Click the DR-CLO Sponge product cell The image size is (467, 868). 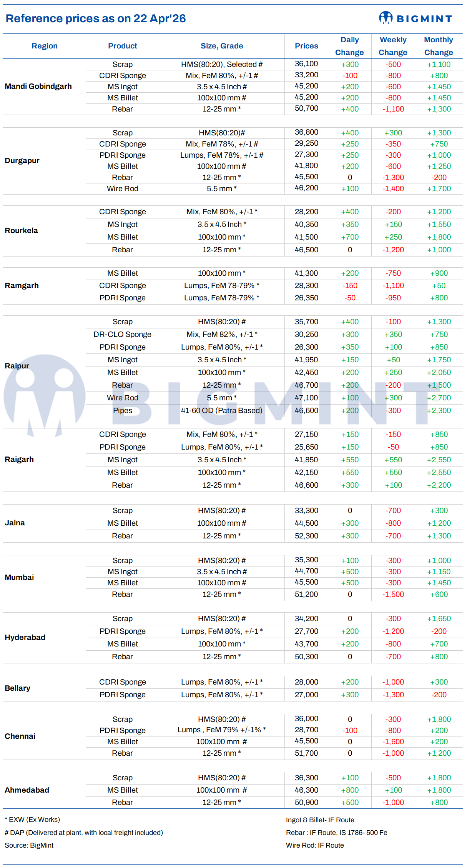pos(123,335)
